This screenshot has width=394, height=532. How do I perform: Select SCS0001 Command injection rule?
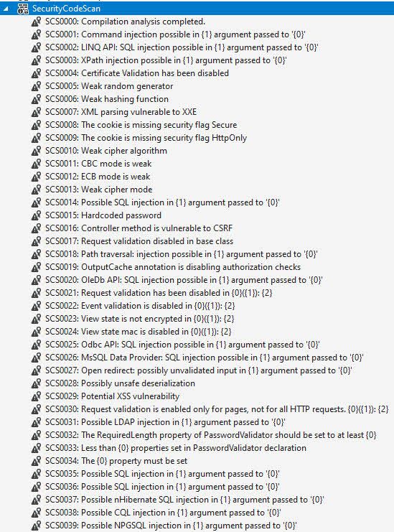click(175, 34)
